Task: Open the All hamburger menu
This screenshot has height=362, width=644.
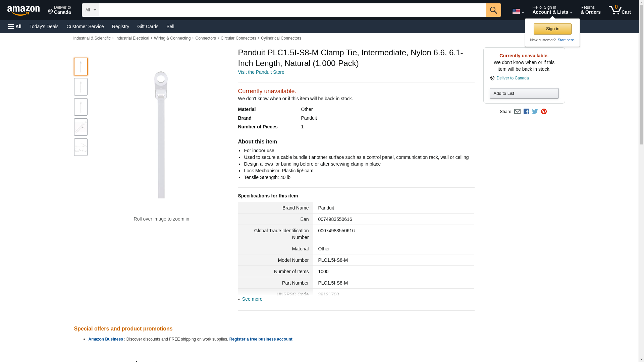Action: click(x=15, y=26)
